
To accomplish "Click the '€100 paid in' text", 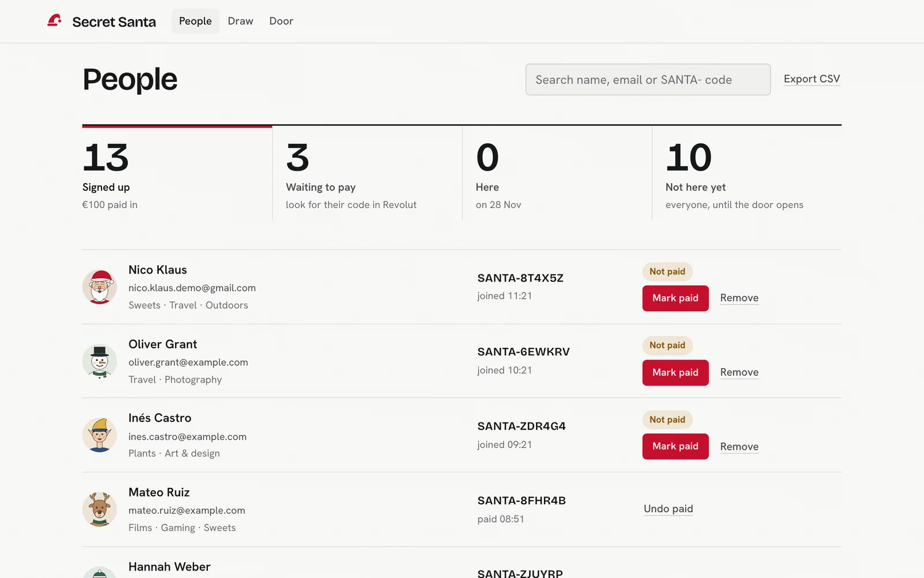I will point(110,205).
